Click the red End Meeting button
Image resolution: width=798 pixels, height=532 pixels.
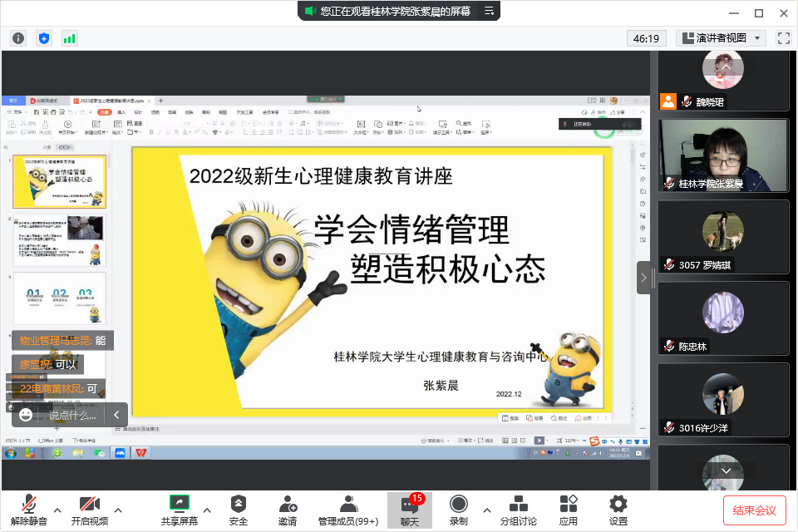tap(754, 510)
